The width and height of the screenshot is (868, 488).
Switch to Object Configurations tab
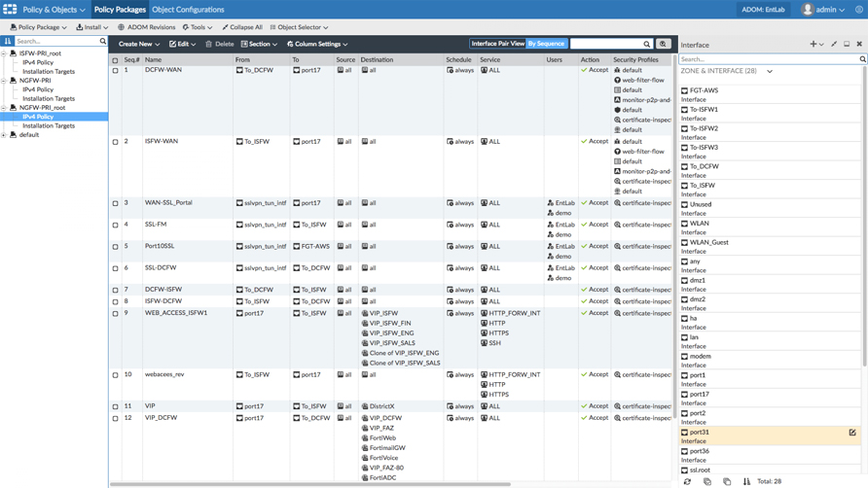(188, 10)
